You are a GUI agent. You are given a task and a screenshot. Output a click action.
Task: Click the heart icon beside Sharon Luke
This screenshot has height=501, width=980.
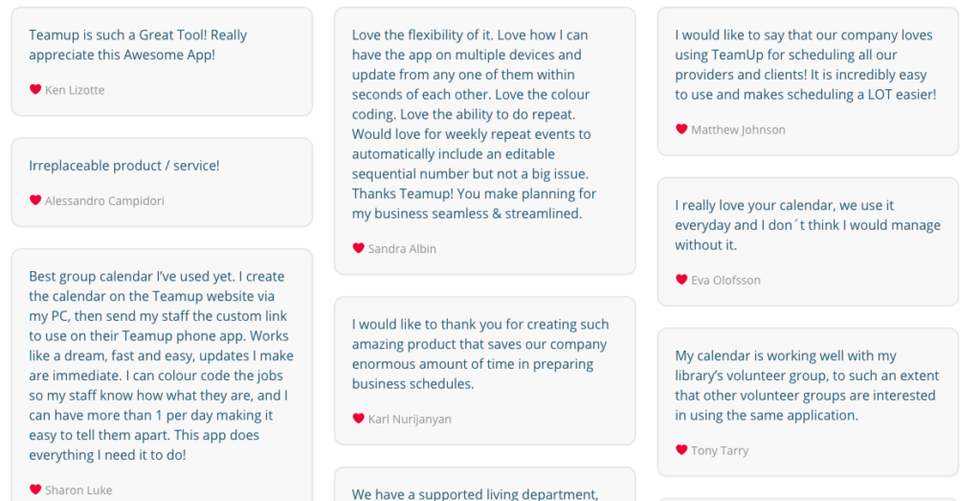click(35, 490)
